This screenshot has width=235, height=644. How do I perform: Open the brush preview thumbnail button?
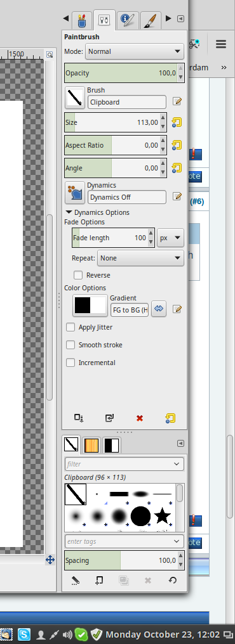click(75, 97)
